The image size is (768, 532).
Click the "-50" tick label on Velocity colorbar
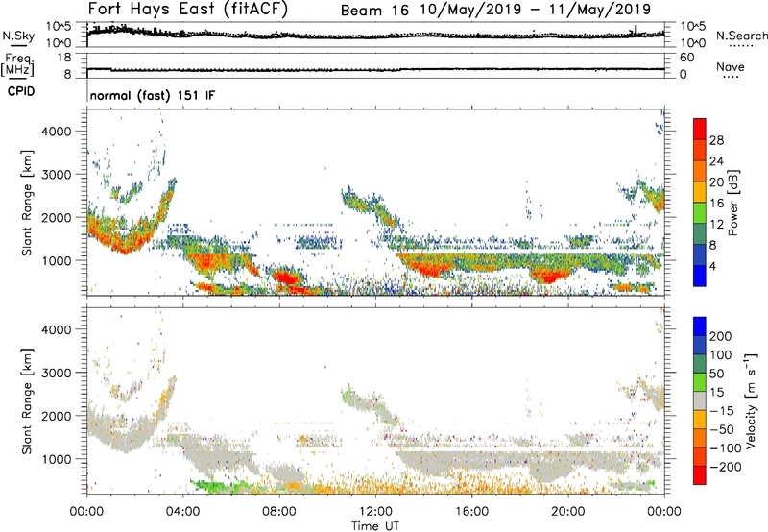[x=722, y=429]
